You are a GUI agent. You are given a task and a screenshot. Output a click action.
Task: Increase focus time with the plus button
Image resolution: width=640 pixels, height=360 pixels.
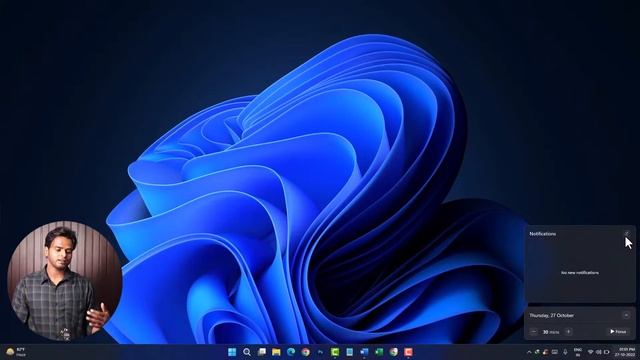(568, 332)
